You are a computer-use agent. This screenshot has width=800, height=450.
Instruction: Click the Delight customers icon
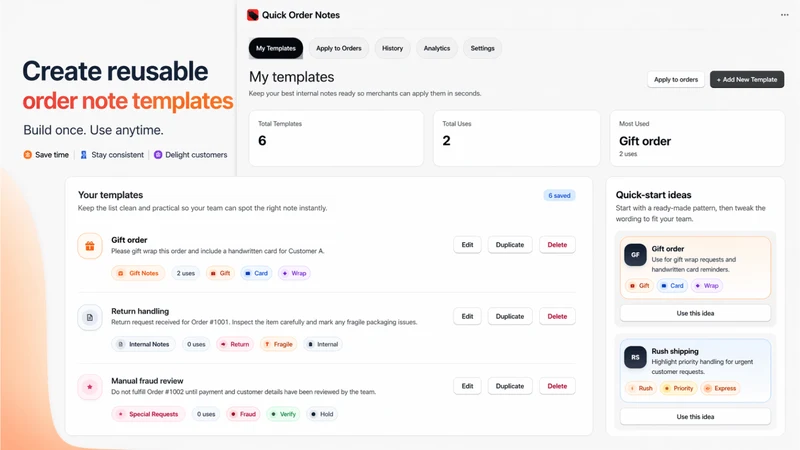158,155
